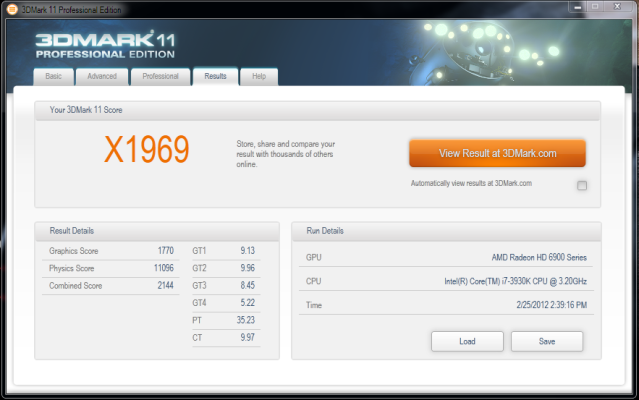This screenshot has width=639, height=400.
Task: Close the 3DMark 11 window
Action: point(618,7)
